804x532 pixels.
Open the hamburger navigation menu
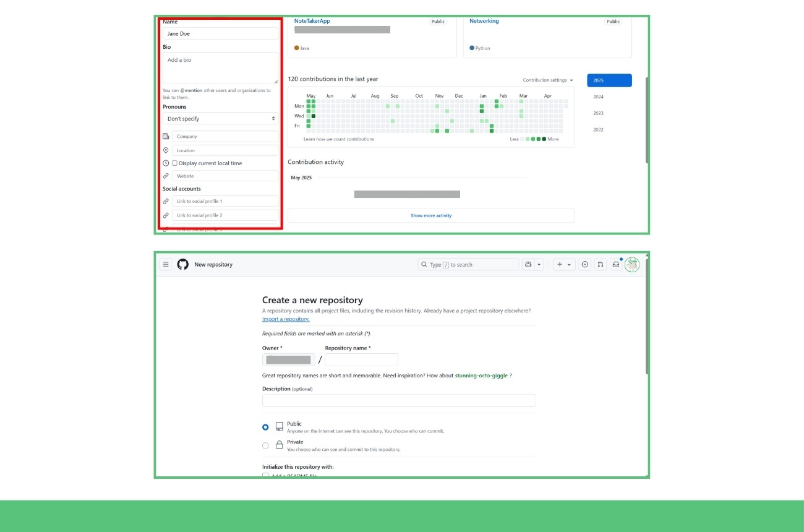tap(165, 264)
